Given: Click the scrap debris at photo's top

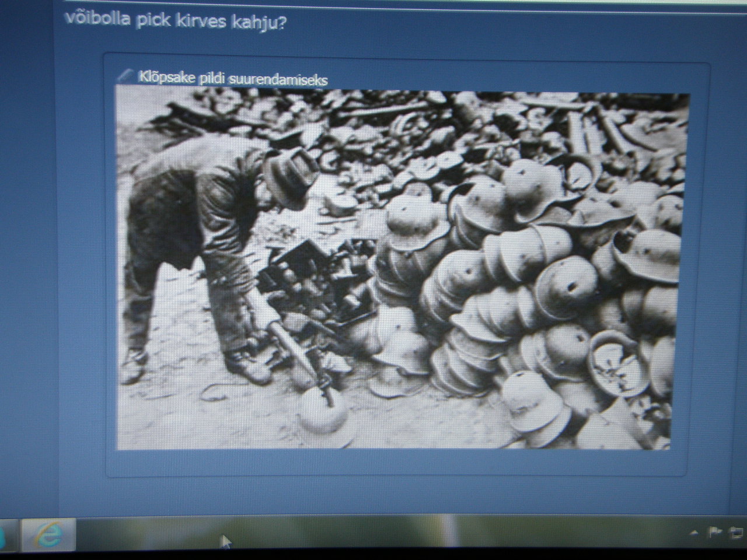Looking at the screenshot, I should (x=409, y=123).
